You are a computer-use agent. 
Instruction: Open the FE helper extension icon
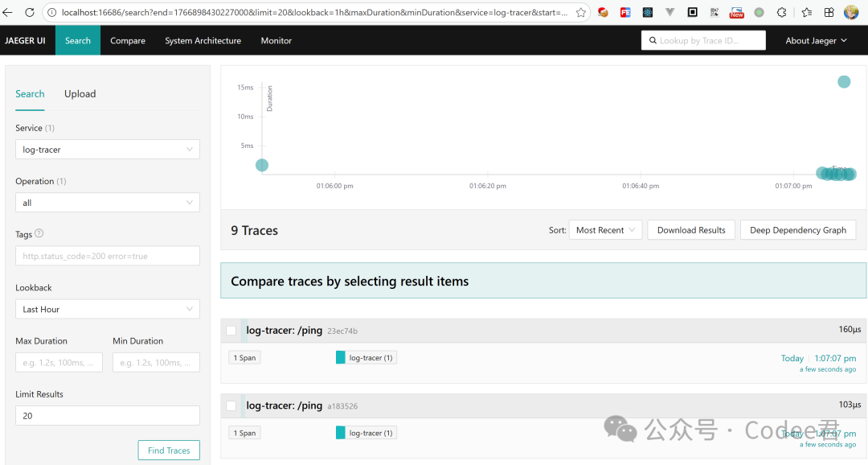point(625,12)
